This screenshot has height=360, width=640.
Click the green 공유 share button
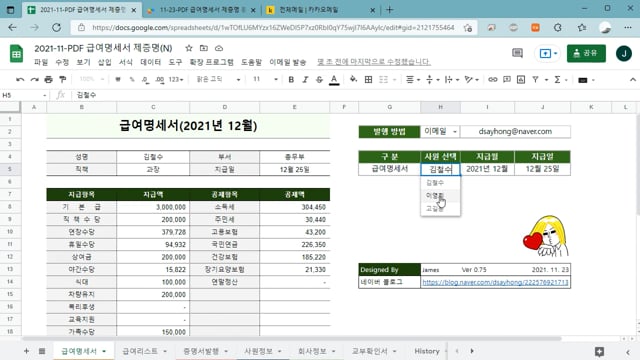tap(586, 53)
